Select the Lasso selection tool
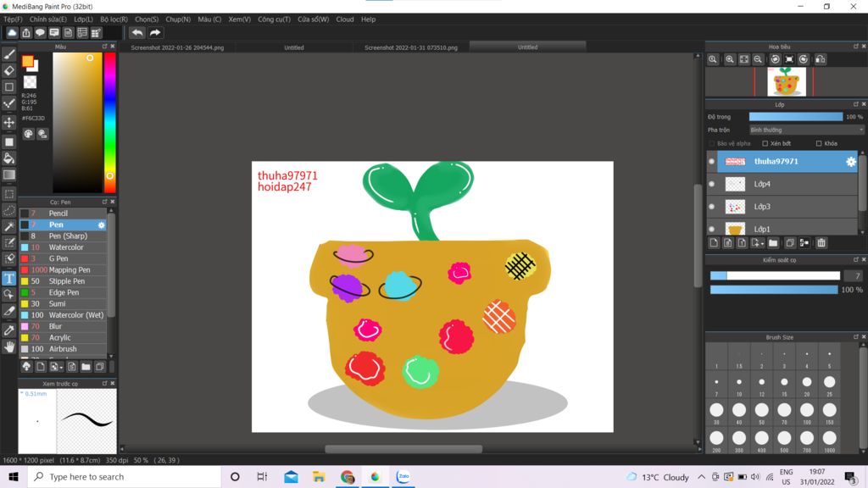Viewport: 868px width, 488px height. tap(8, 210)
